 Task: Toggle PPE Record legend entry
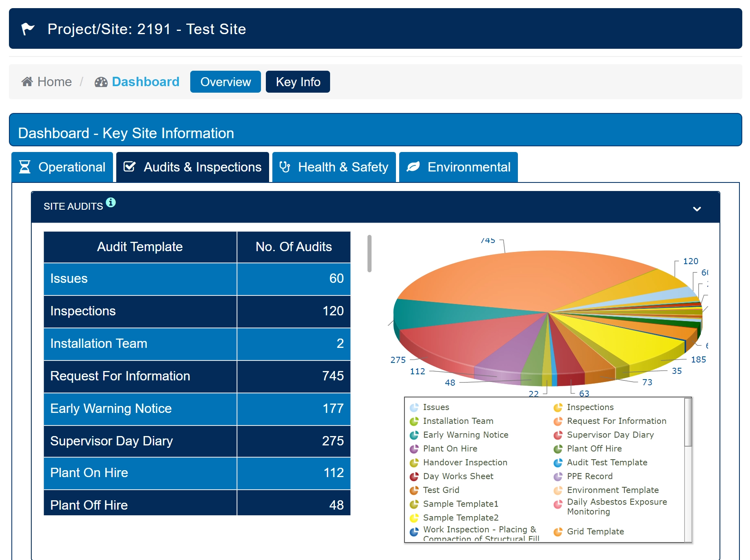pos(589,476)
